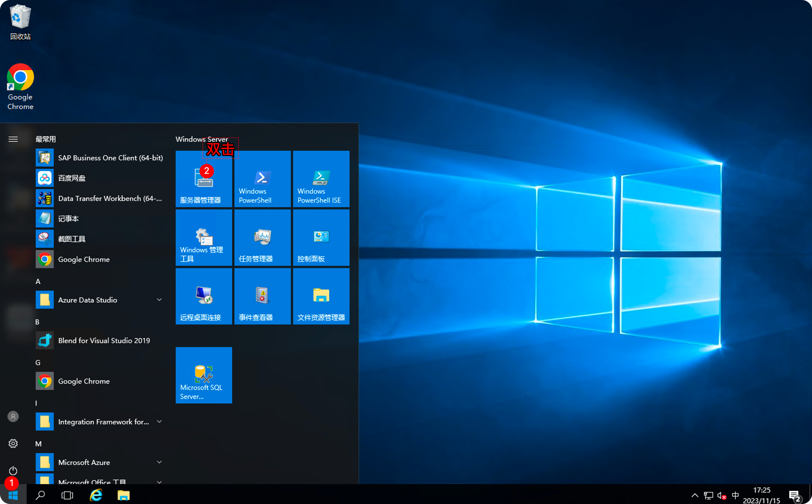Open the power options button

click(13, 470)
